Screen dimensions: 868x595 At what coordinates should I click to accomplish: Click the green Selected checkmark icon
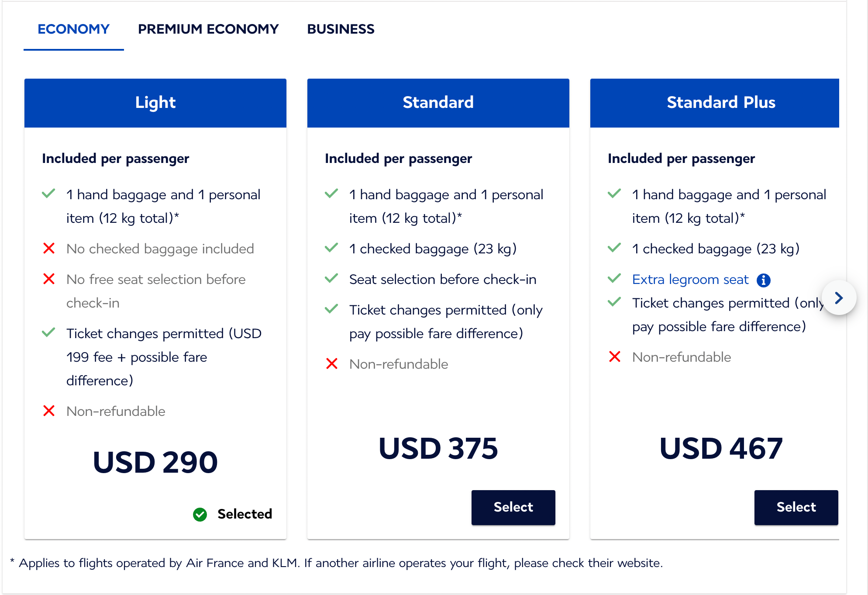(x=200, y=514)
